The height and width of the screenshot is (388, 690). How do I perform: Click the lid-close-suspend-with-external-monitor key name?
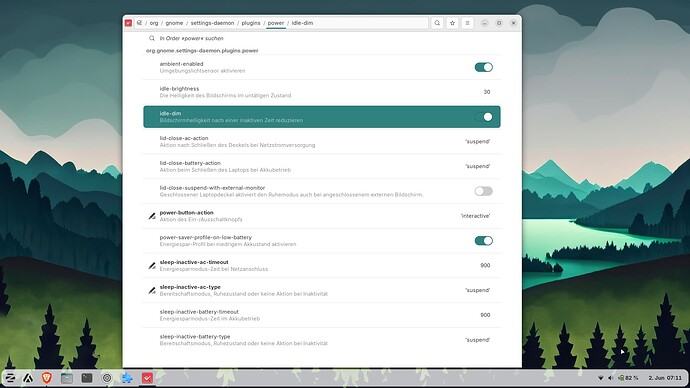pyautogui.click(x=212, y=188)
